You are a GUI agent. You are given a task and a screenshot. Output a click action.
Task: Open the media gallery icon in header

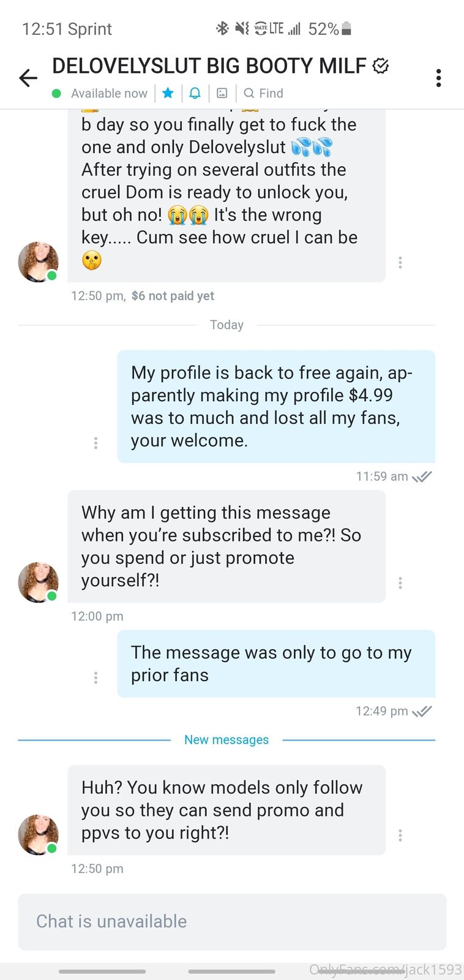[x=222, y=93]
